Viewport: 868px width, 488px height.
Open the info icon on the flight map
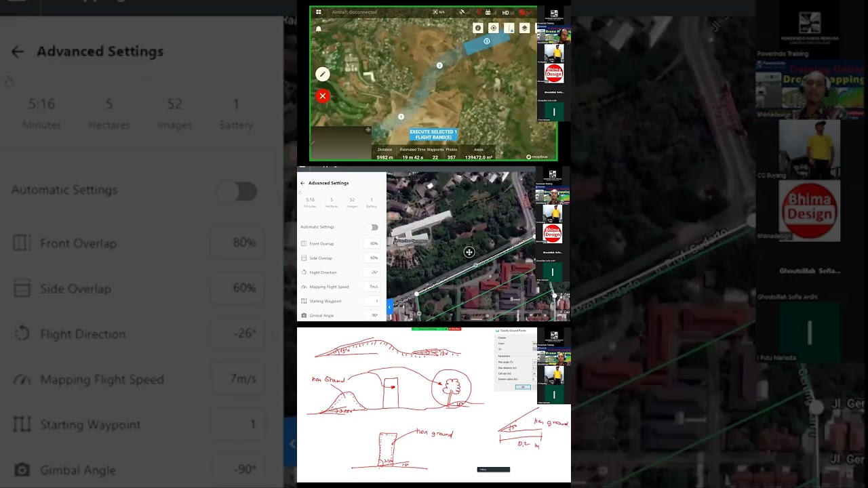point(478,28)
